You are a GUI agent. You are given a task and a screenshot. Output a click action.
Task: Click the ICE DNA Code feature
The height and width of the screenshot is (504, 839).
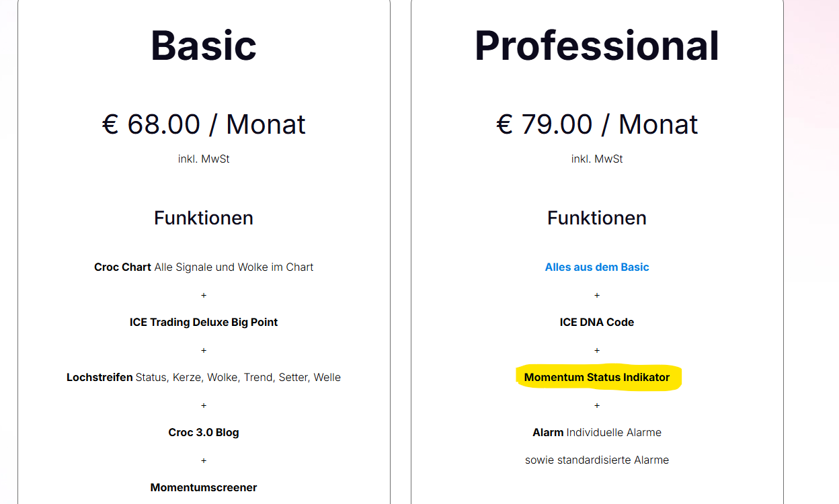point(597,322)
